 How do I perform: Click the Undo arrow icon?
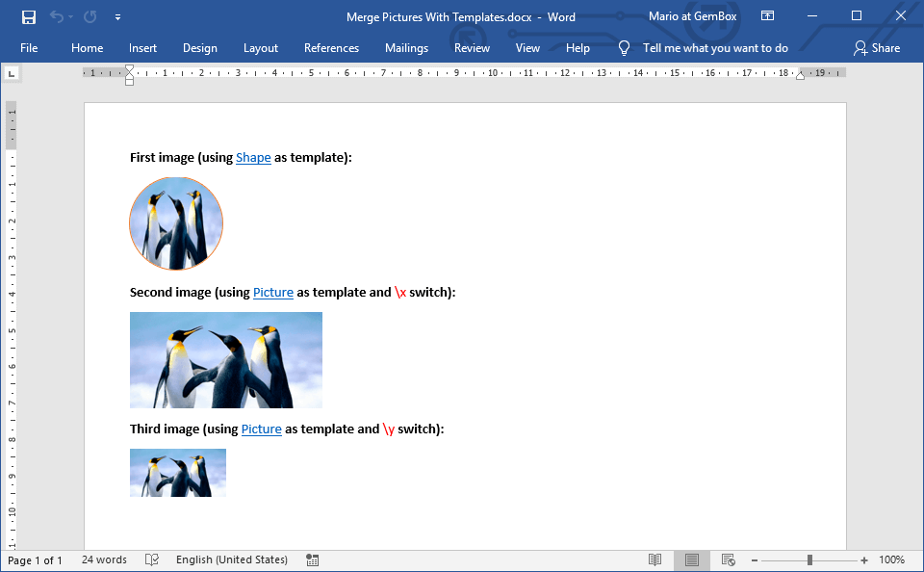click(x=57, y=16)
